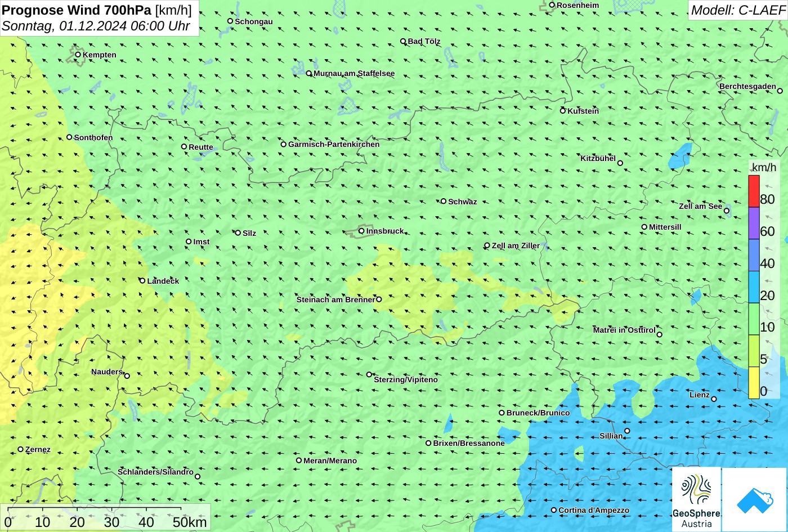Click the Prognose Wind 700hPa title
Screen dimensions: 788x532
(97, 10)
